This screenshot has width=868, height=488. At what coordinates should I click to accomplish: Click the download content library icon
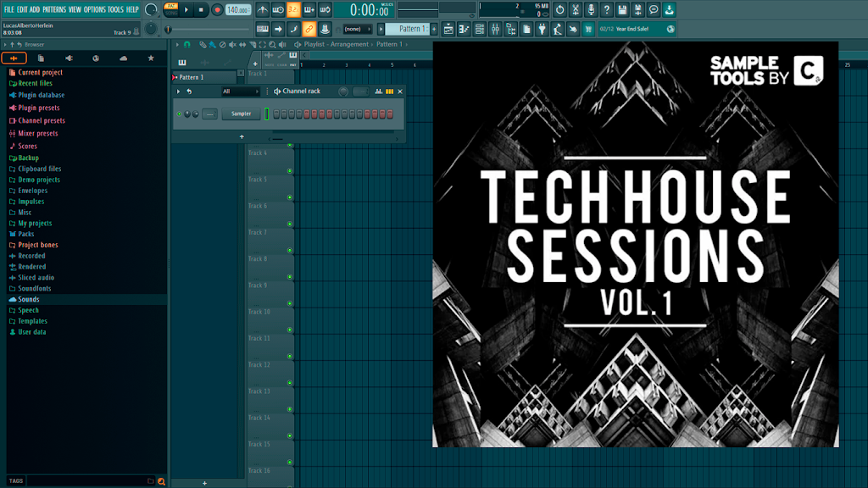(x=670, y=9)
